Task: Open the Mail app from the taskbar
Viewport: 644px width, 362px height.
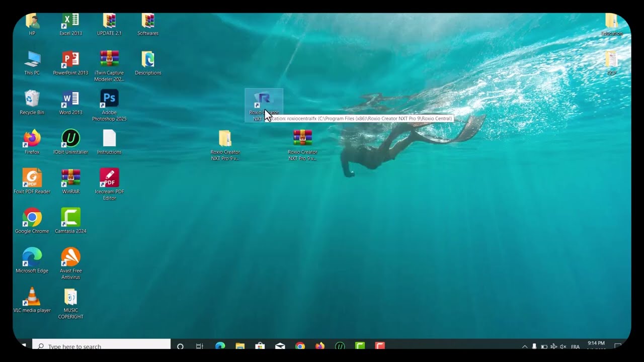Action: [x=280, y=346]
